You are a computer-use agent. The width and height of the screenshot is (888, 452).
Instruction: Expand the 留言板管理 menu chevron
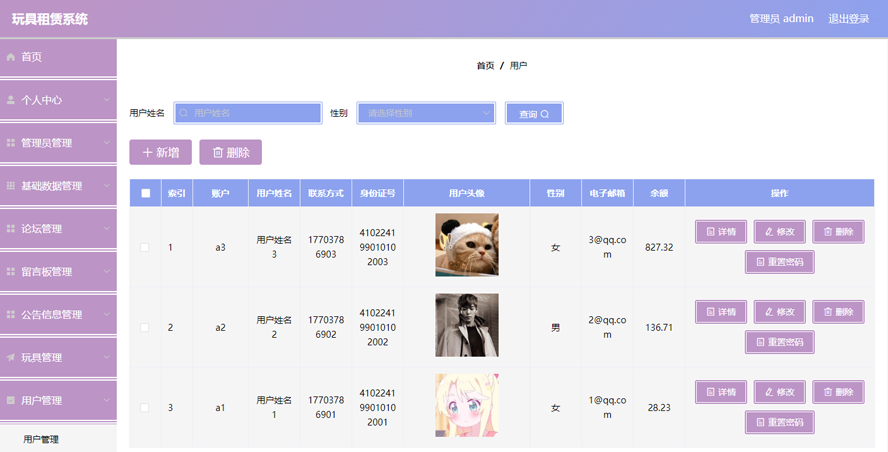point(106,271)
